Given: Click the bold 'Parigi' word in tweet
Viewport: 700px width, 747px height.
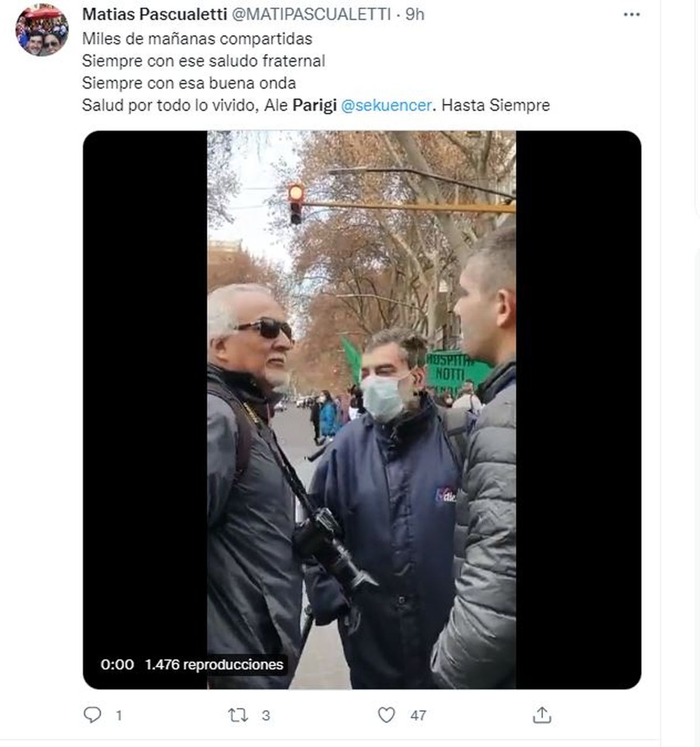Looking at the screenshot, I should point(314,105).
